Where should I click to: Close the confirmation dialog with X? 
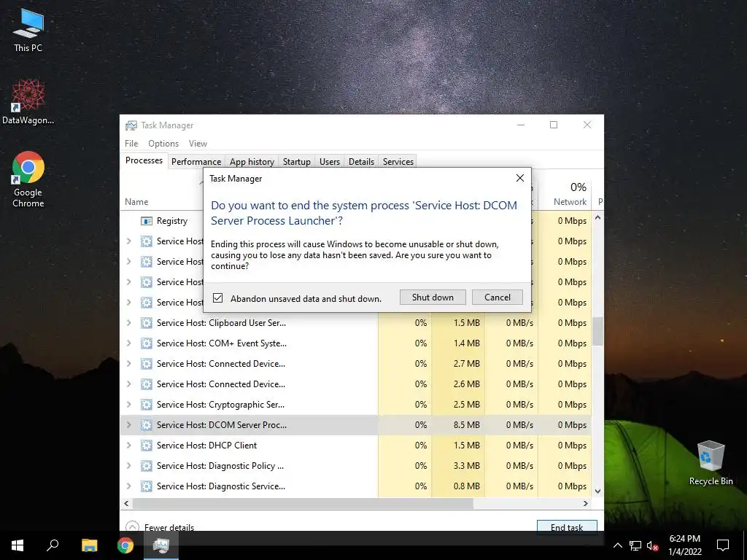520,178
